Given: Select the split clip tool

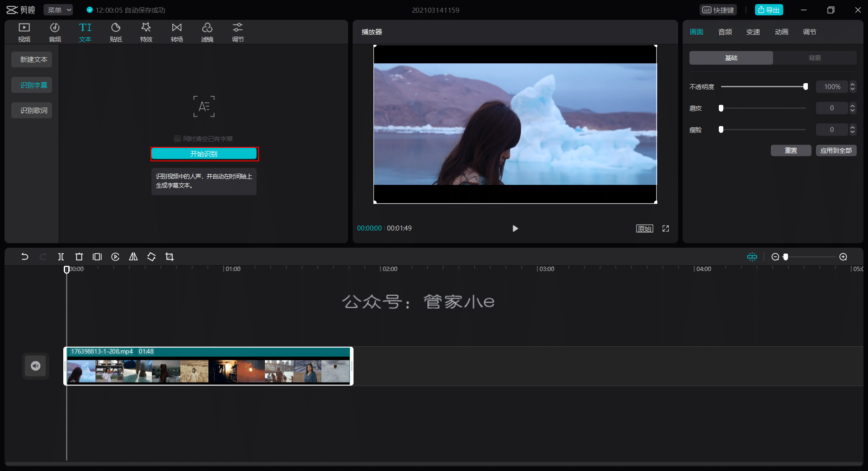Looking at the screenshot, I should click(61, 257).
